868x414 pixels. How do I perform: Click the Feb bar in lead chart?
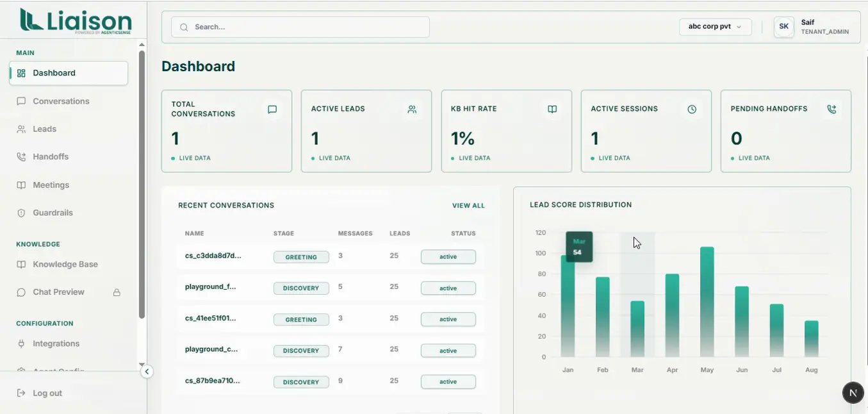coord(603,317)
